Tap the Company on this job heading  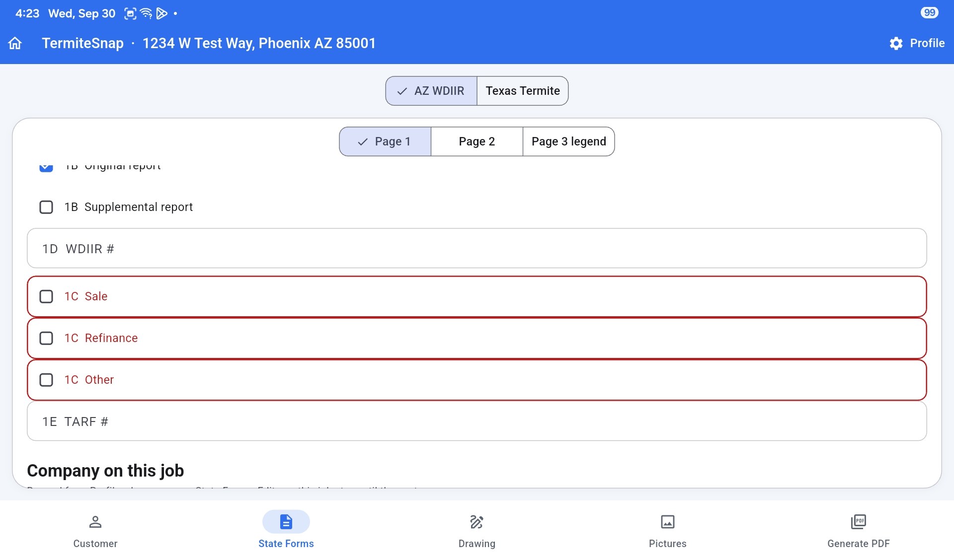105,470
